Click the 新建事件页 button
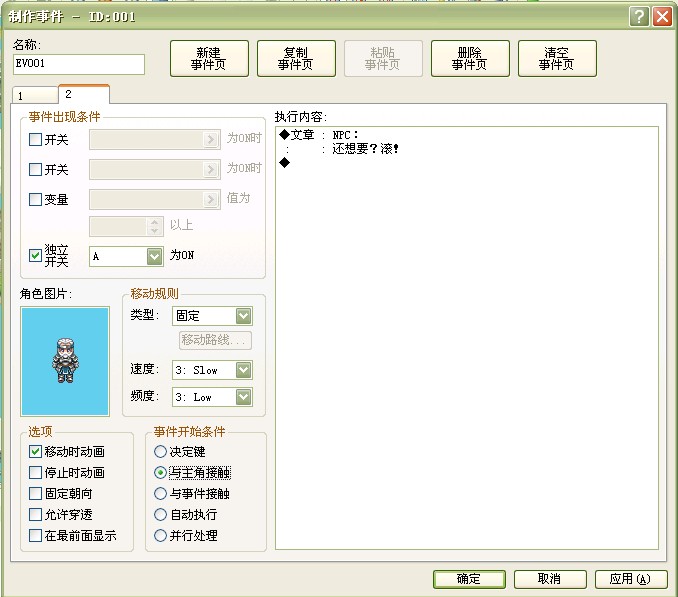This screenshot has width=678, height=597. coord(209,58)
